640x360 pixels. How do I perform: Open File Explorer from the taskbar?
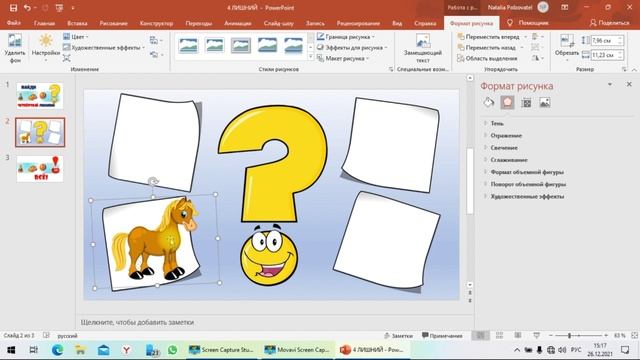[80, 350]
